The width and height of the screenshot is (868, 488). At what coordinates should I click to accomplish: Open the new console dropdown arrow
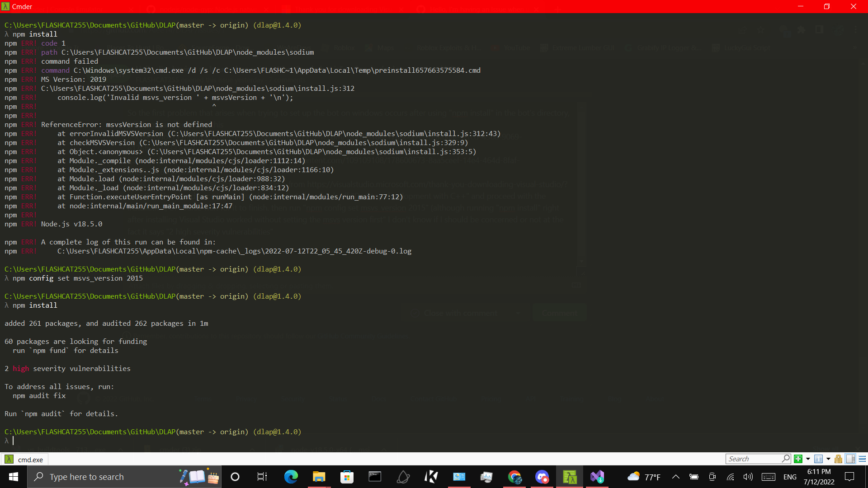(x=808, y=459)
